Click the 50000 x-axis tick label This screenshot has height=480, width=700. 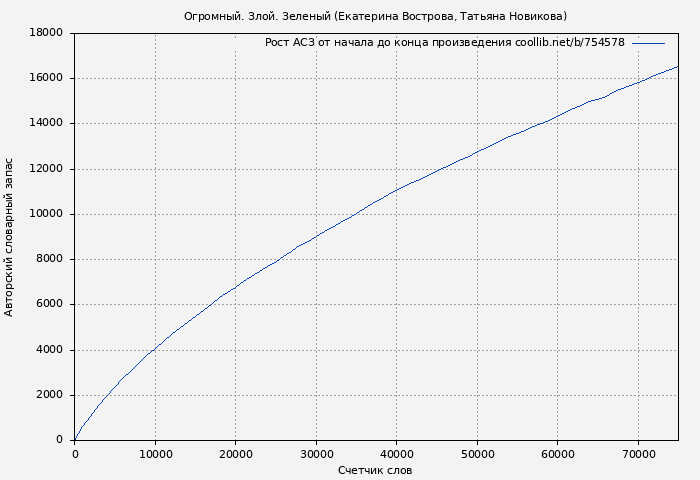[477, 454]
